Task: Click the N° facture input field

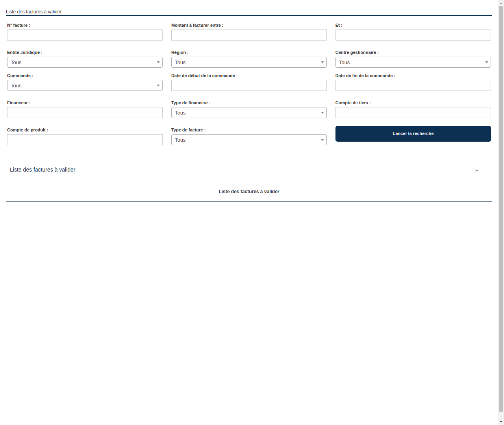Action: click(x=85, y=35)
